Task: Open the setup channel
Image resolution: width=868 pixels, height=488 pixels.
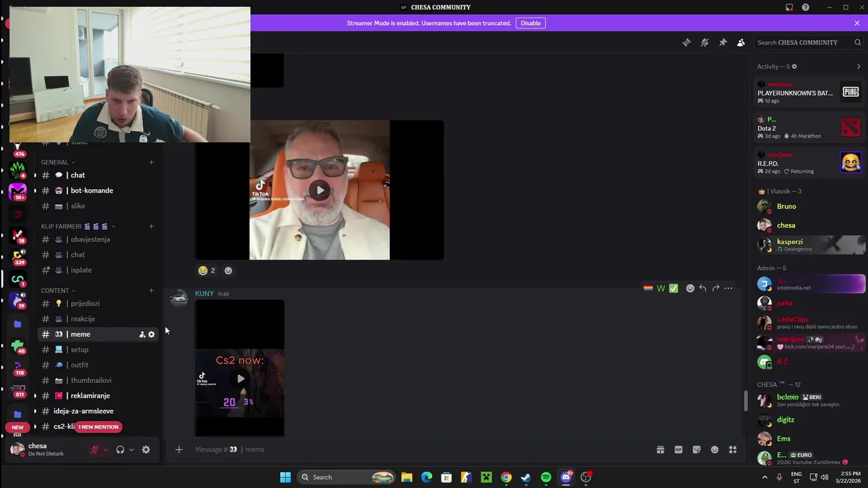Action: click(x=98, y=350)
